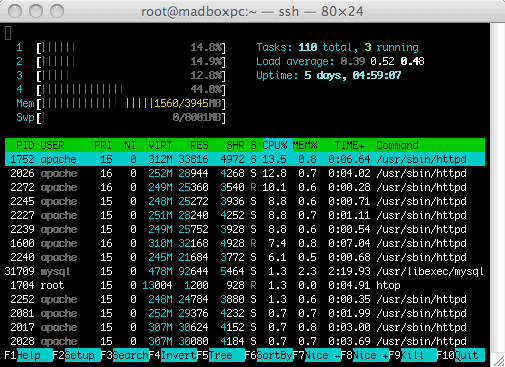This screenshot has width=505, height=367.
Task: Click the Command column header
Action: 397,145
